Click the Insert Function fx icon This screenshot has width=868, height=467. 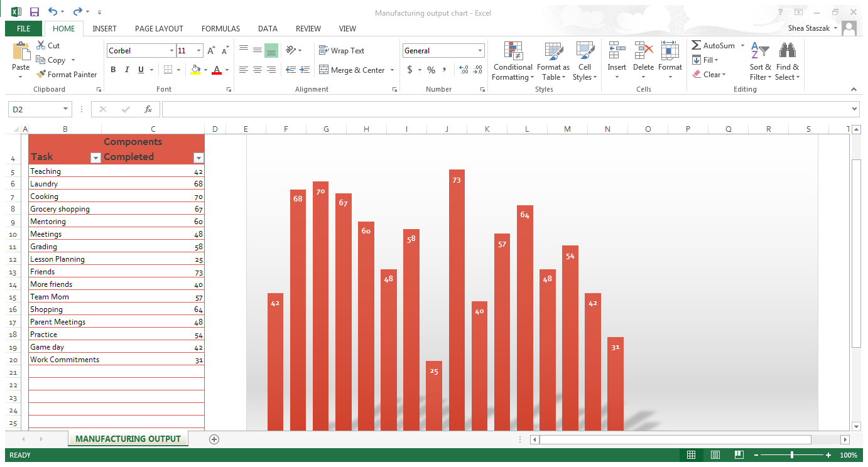(x=148, y=109)
